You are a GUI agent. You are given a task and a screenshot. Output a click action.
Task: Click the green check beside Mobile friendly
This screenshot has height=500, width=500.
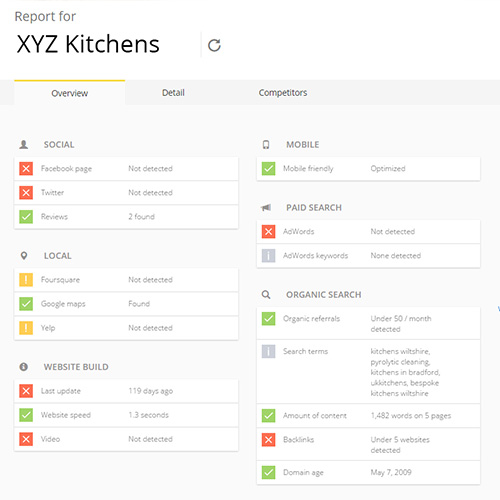(x=268, y=168)
